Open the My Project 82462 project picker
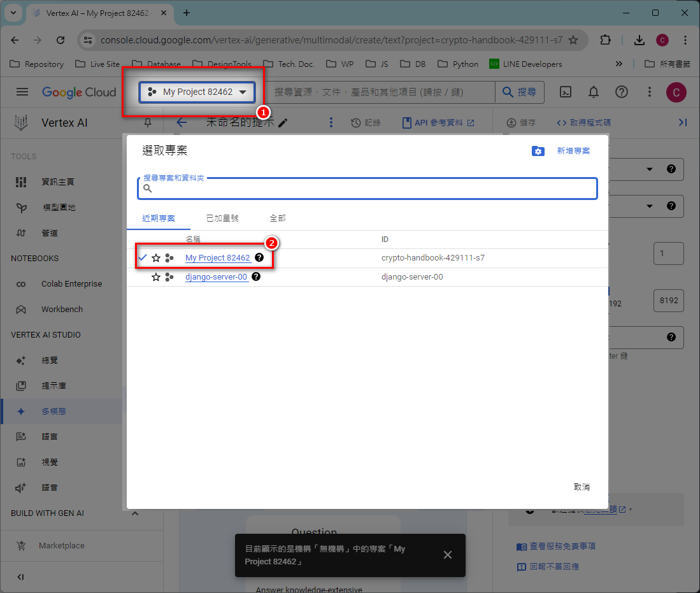Viewport: 700px width, 593px height. 197,92
